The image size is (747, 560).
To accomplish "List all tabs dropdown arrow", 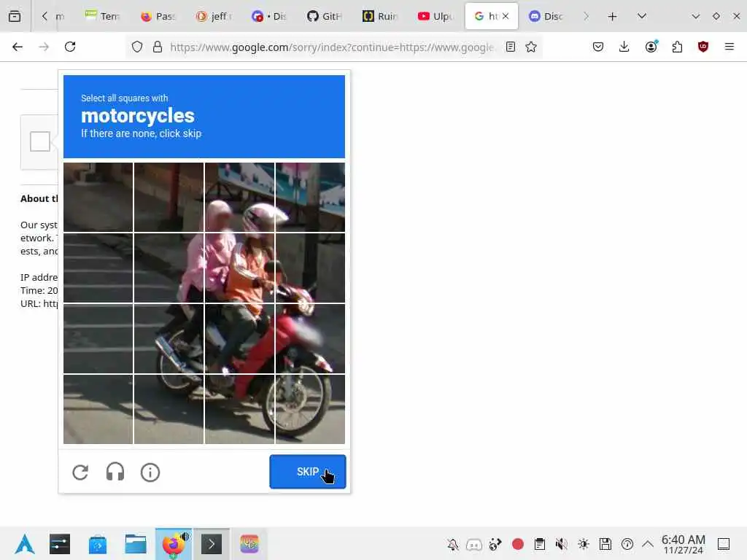I will 642,16.
